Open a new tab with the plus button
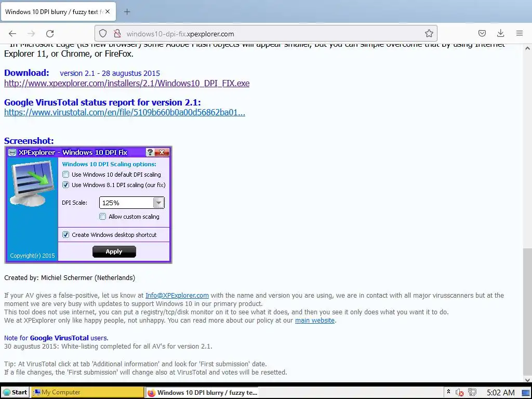Viewport: 532px width, 399px height. click(127, 12)
